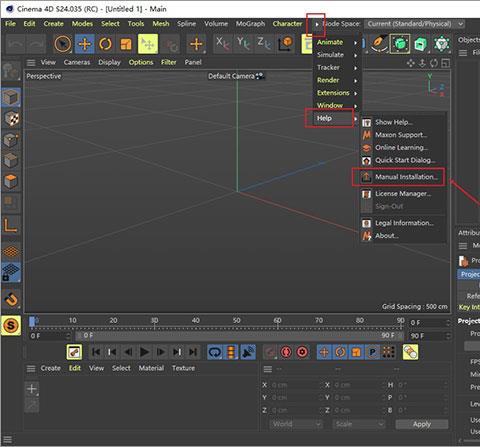The height and width of the screenshot is (447, 480).
Task: Toggle X axis lock
Action: (222, 44)
